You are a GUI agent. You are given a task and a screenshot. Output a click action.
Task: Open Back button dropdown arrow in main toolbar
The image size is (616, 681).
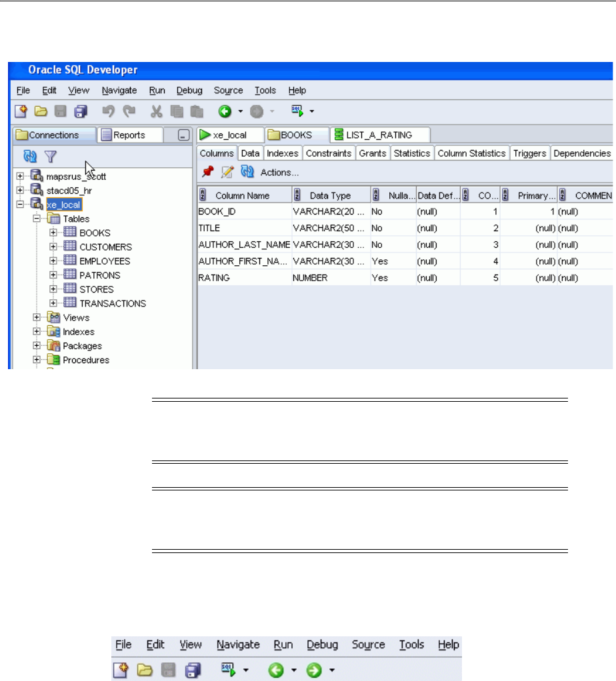tap(240, 112)
